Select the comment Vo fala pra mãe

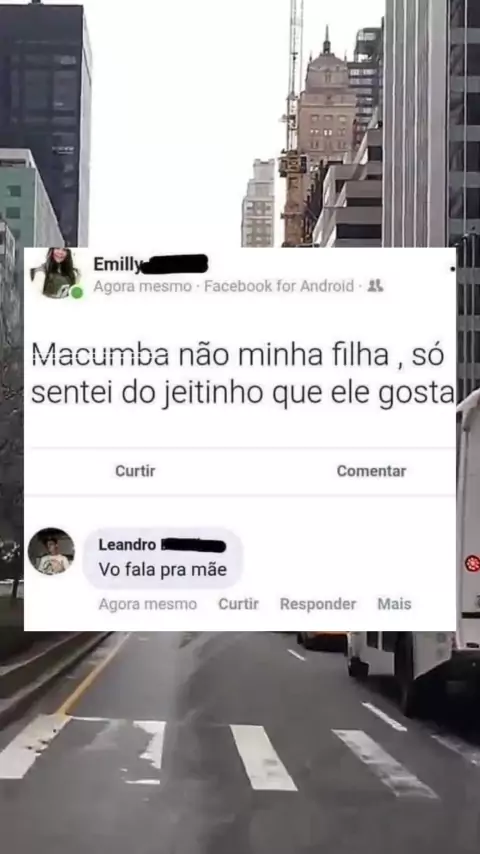coord(162,570)
